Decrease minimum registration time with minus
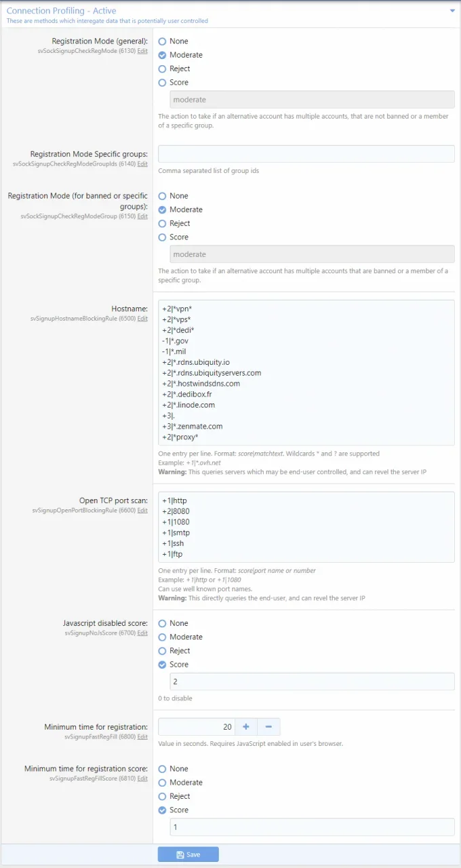Screen dimensions: 461x868 coord(268,727)
